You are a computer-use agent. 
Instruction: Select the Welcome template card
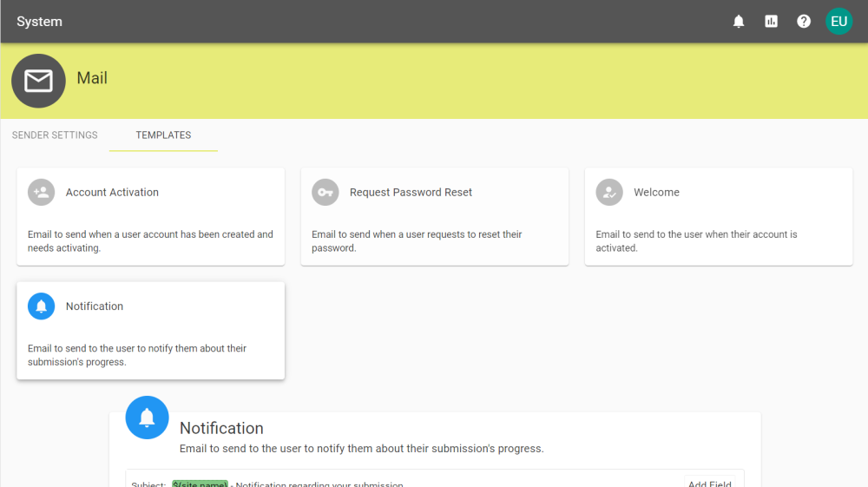point(718,217)
